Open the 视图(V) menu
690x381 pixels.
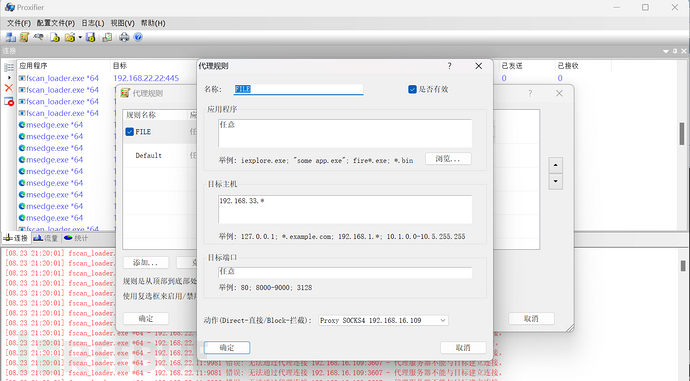122,23
